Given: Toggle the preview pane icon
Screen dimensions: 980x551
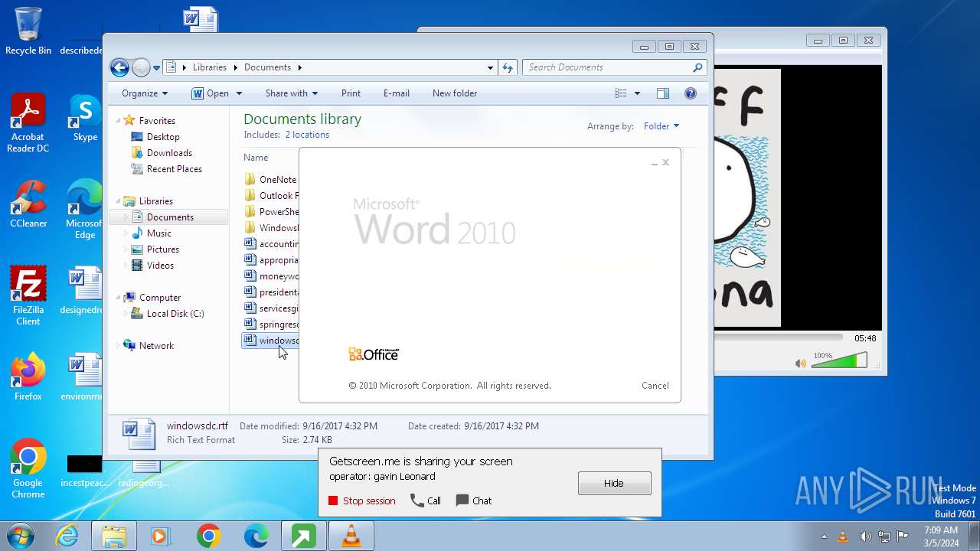Looking at the screenshot, I should [663, 93].
